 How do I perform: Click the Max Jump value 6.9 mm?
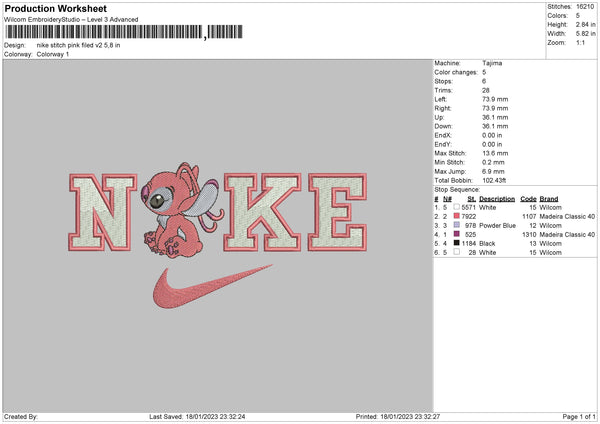(493, 171)
